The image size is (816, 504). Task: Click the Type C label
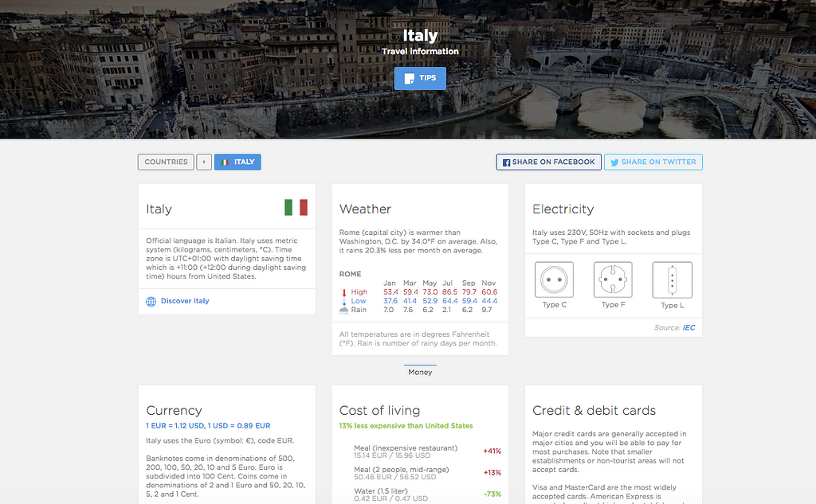tap(555, 305)
